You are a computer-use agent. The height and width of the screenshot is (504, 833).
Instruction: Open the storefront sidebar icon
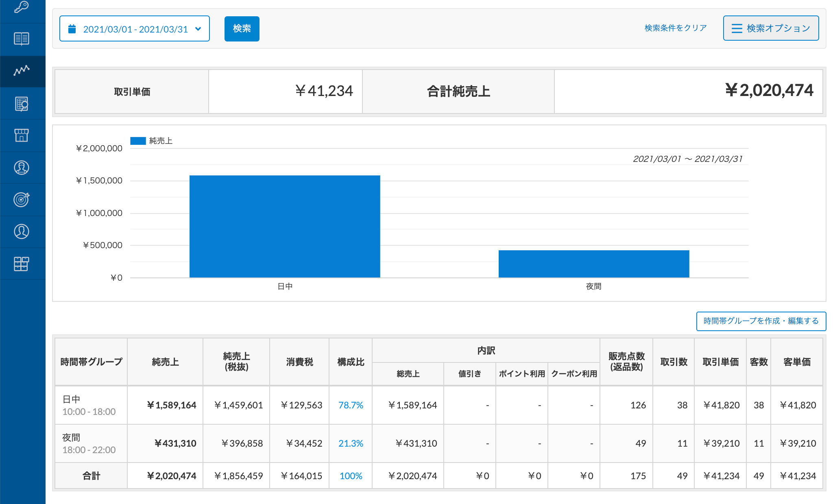click(22, 135)
